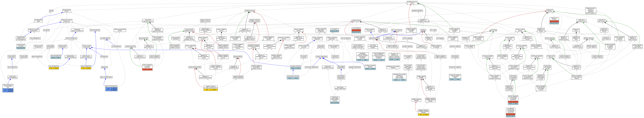Screen dimensions: 644x118
Task: Click the 'head development' node
Action: pos(95,30)
